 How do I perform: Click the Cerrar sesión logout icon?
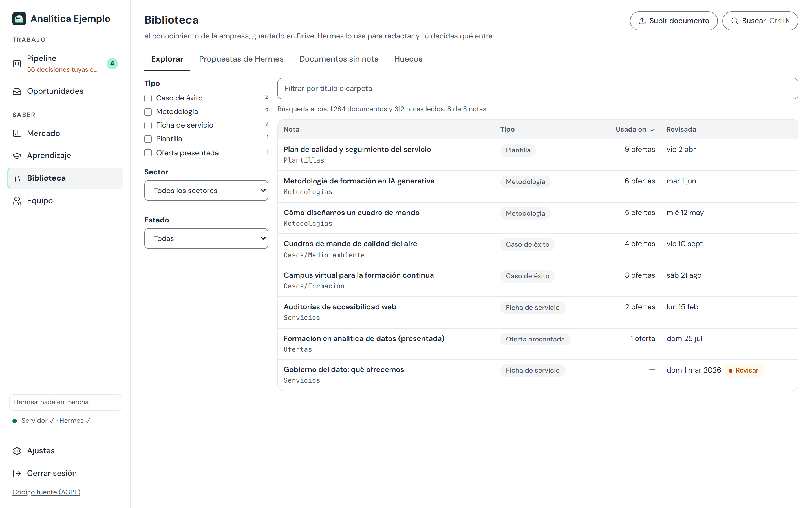(17, 473)
